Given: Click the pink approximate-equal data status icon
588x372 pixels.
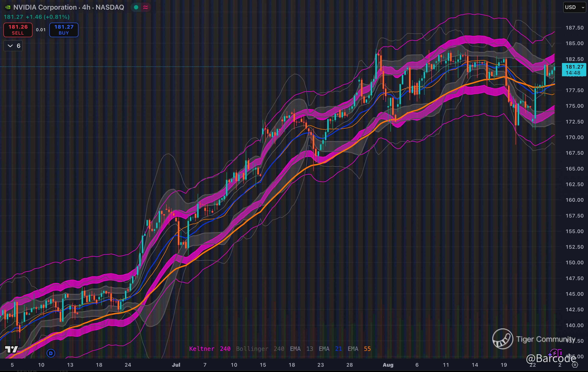Looking at the screenshot, I should click(x=146, y=7).
